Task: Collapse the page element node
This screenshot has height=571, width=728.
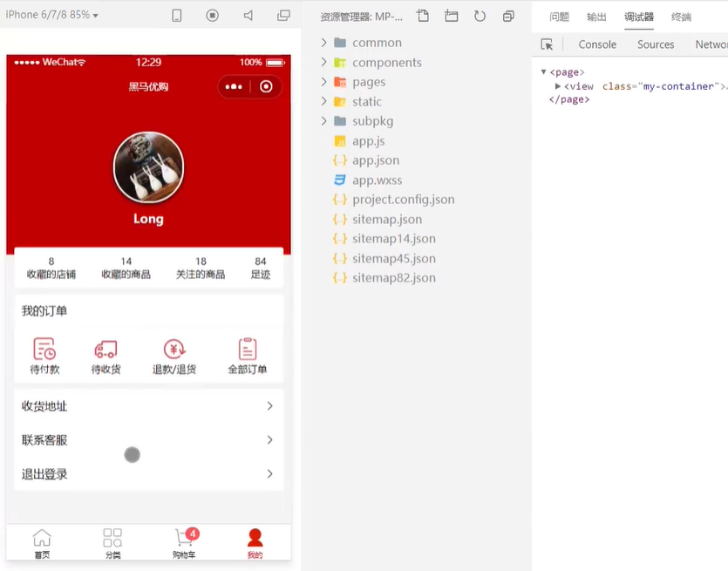Action: coord(544,72)
